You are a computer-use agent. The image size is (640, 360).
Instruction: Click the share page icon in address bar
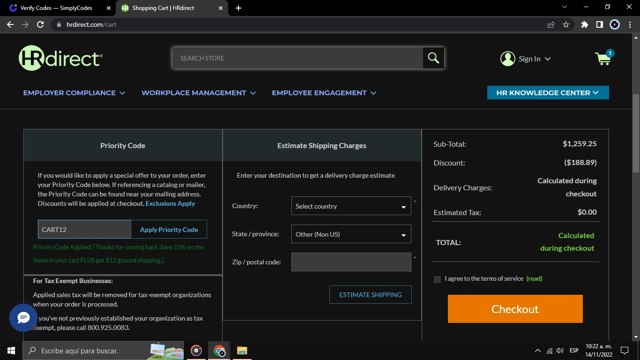click(x=551, y=24)
